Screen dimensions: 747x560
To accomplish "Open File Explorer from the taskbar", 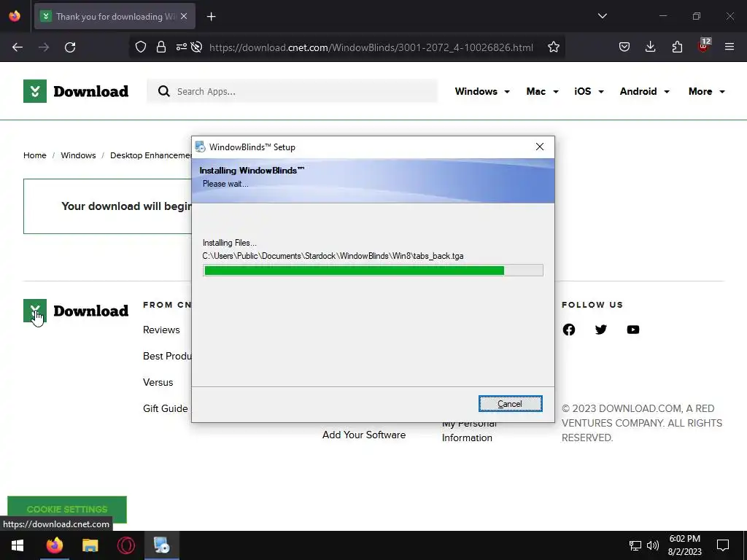I will click(x=90, y=545).
